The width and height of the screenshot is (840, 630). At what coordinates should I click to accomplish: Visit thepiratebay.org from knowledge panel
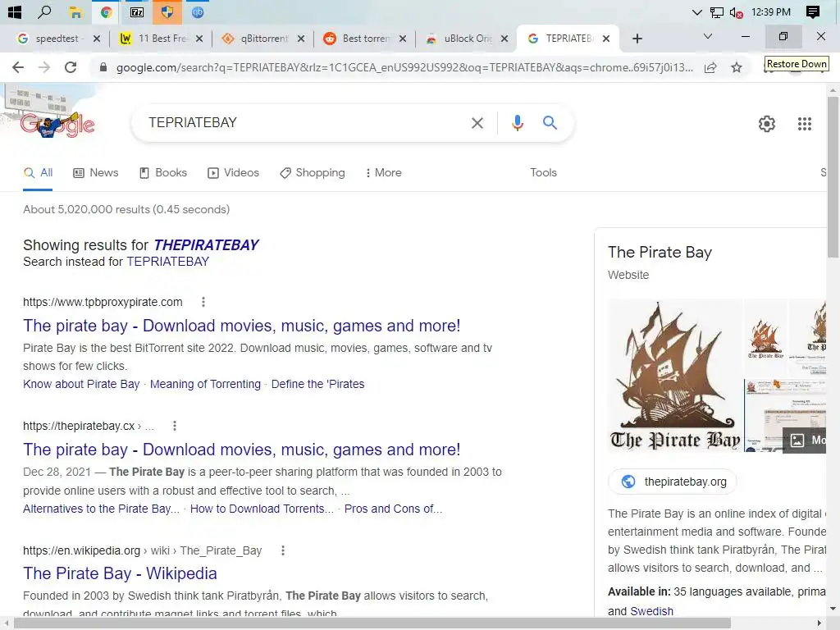673,482
